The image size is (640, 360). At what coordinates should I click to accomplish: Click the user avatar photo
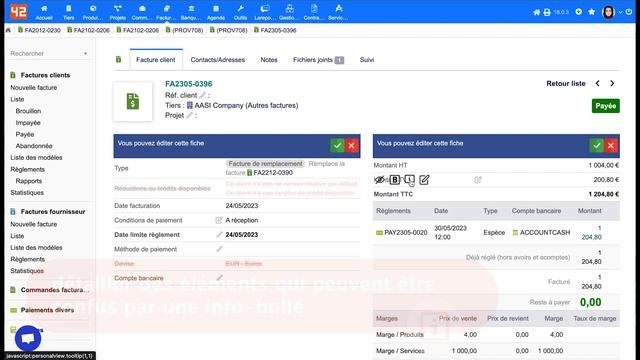[609, 12]
